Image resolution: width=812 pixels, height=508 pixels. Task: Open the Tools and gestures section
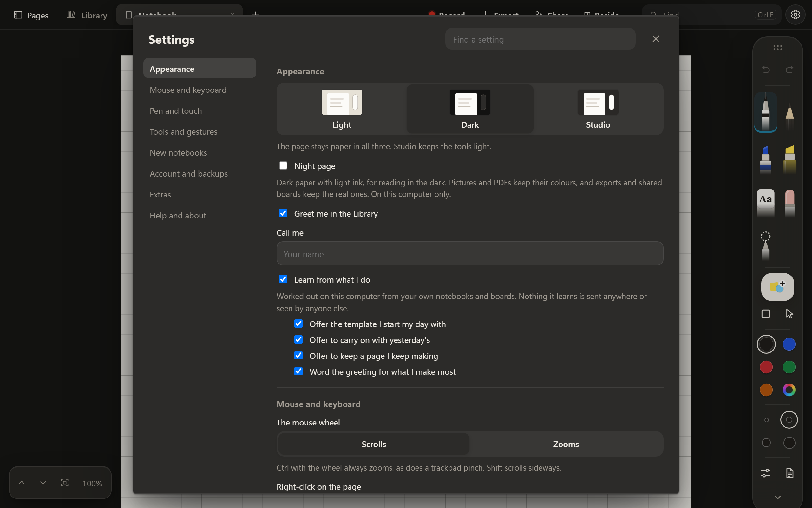[x=200, y=132]
